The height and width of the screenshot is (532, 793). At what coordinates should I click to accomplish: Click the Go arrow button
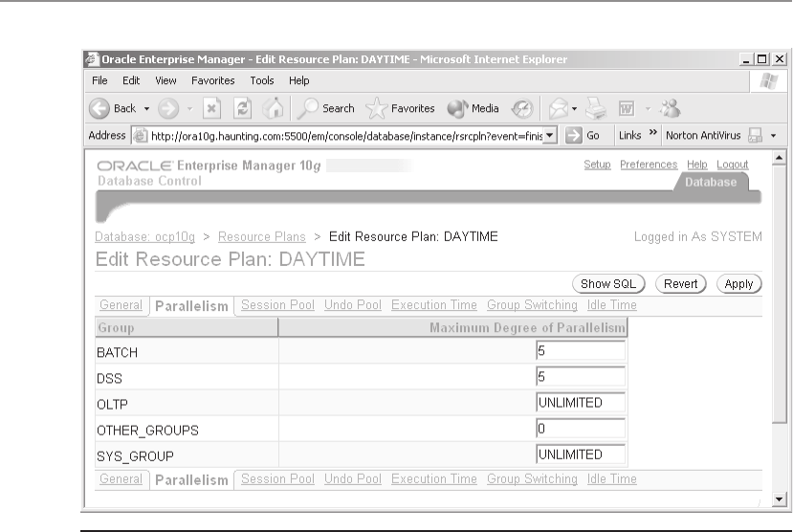point(583,136)
